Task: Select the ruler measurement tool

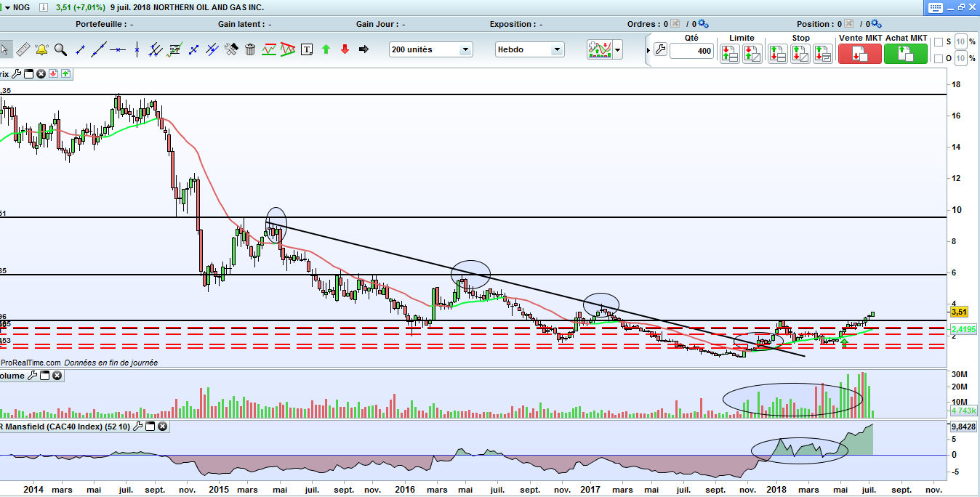Action: tap(23, 49)
